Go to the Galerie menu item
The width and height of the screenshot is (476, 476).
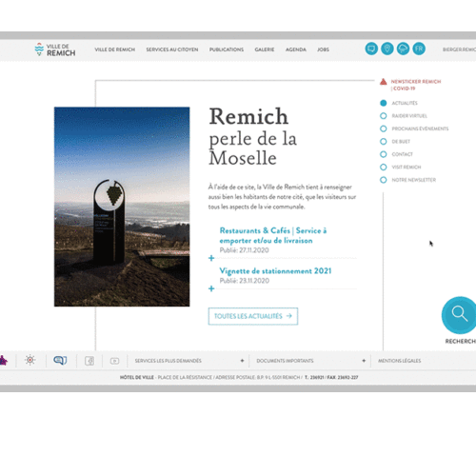[x=265, y=50]
